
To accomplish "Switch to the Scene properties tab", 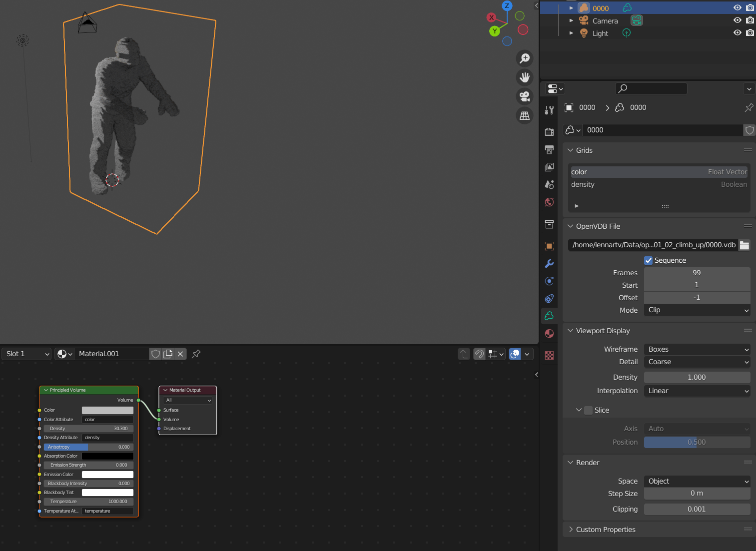I will coord(549,184).
